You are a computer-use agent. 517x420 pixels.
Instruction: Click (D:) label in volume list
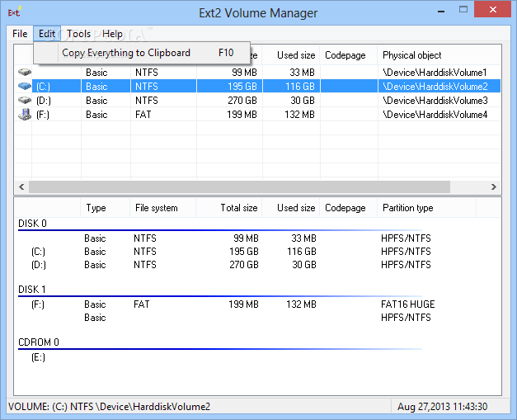click(43, 101)
